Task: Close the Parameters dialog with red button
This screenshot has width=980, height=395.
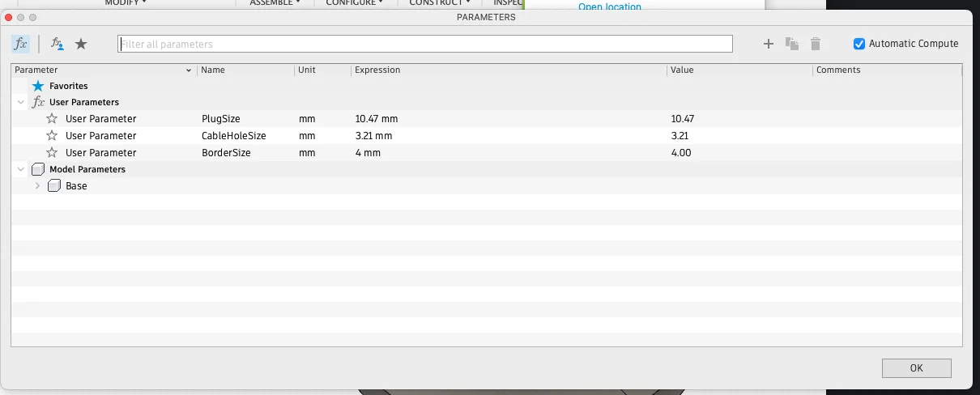Action: [10, 17]
